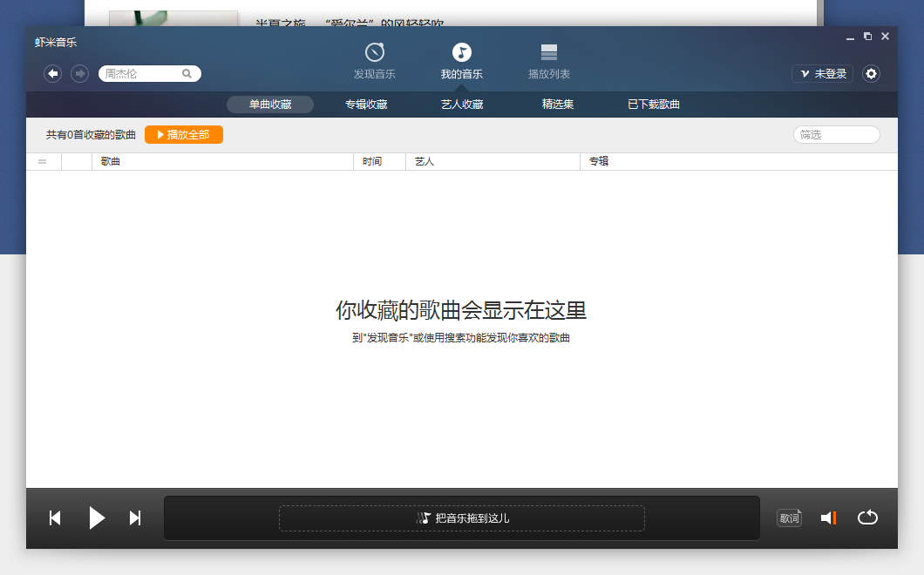Focus the search field showing 周杰伦
This screenshot has width=924, height=575.
click(150, 74)
